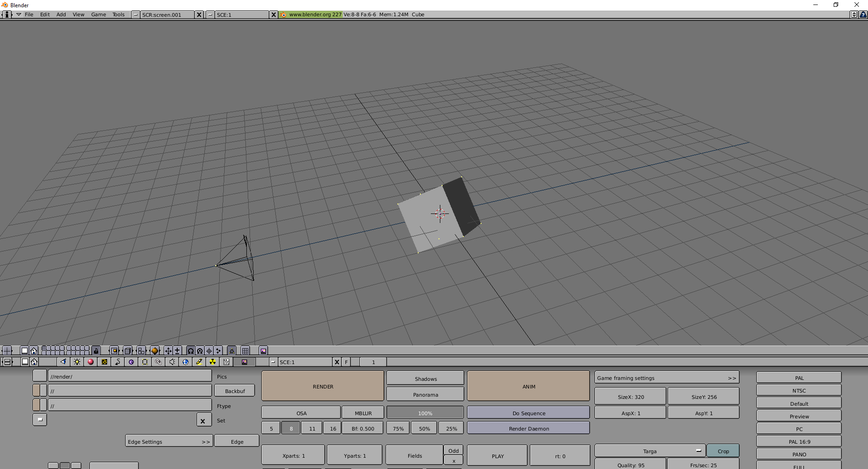Click the individual centers pivot dots icon
This screenshot has height=469, width=868.
[218, 351]
